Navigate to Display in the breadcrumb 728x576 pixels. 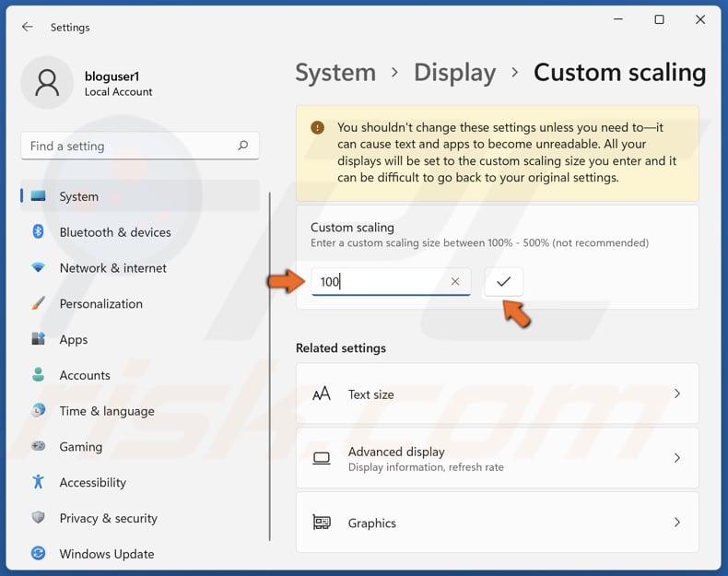(x=455, y=73)
